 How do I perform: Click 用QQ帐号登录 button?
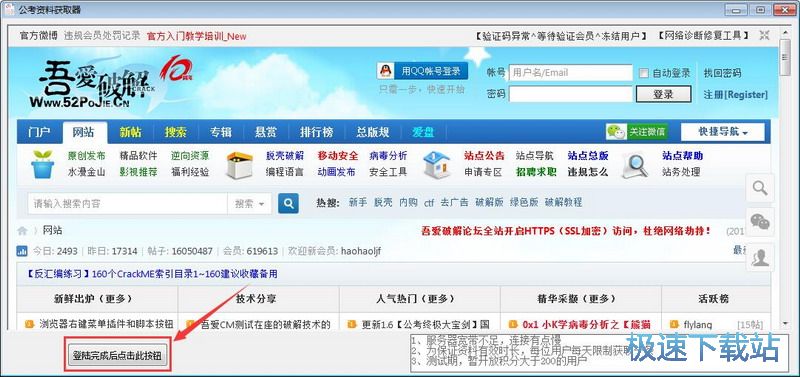[422, 71]
